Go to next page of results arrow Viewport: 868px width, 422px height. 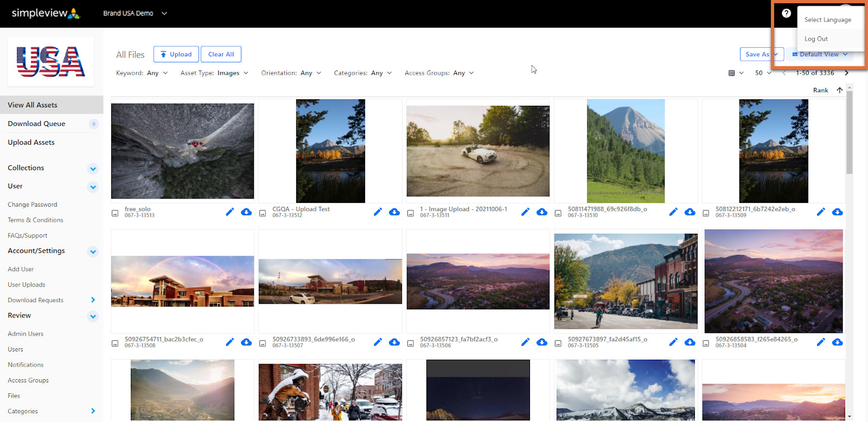846,73
